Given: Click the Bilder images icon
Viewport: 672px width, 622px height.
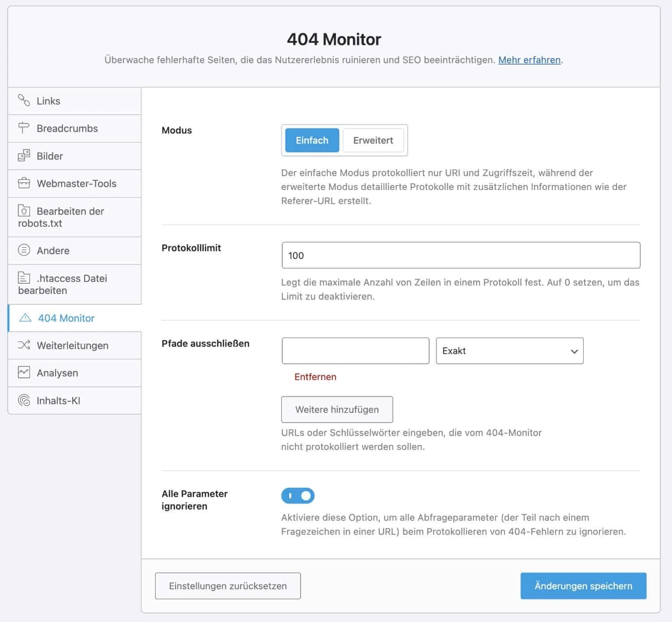Looking at the screenshot, I should pyautogui.click(x=24, y=156).
